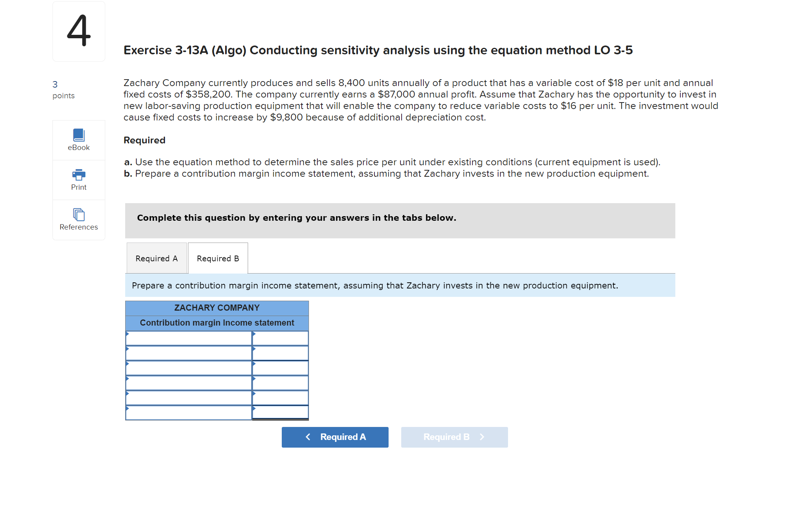Image resolution: width=812 pixels, height=505 pixels.
Task: Open the second row label dropdown
Action: [x=127, y=353]
